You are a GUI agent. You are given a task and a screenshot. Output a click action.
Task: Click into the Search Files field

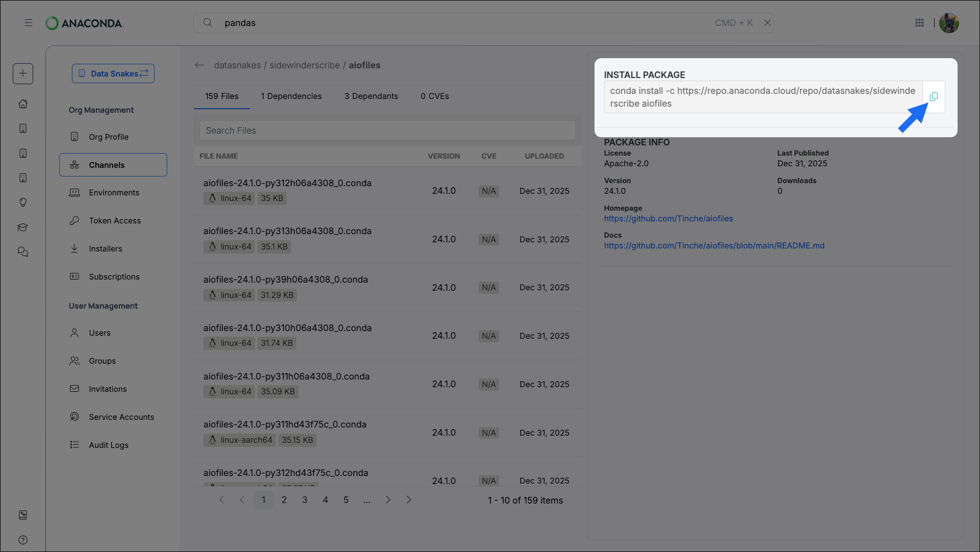(388, 131)
